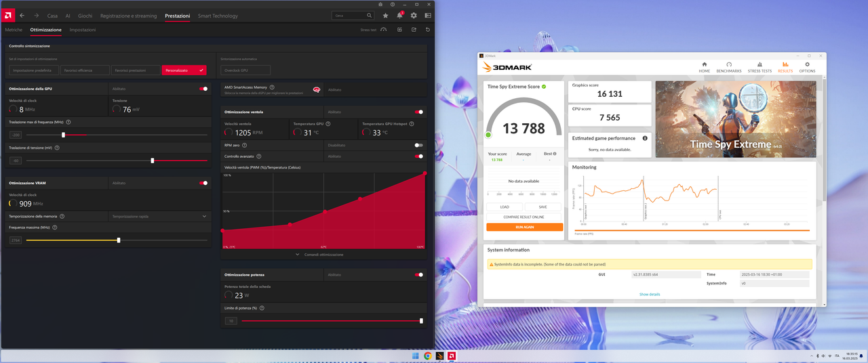Open the Casa menu
Screen dimensions: 868x363
tap(52, 16)
